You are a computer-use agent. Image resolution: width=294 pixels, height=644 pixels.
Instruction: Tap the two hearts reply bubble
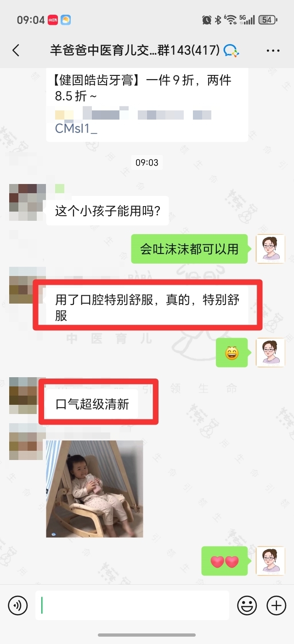[x=225, y=561]
